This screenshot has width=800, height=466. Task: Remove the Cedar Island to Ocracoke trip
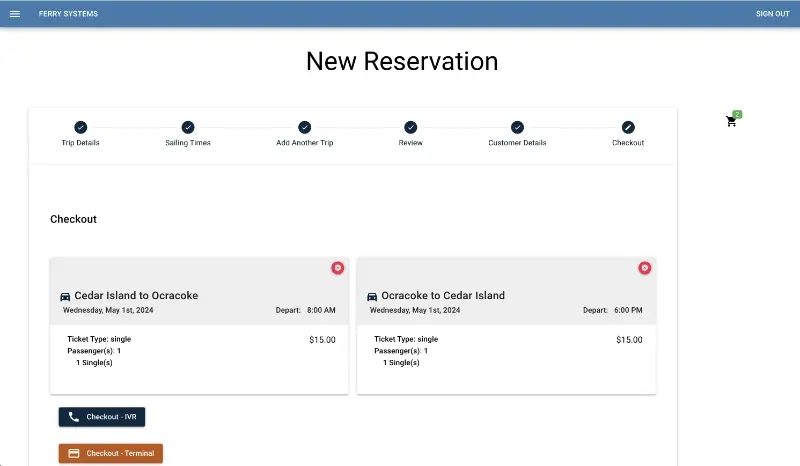(x=337, y=268)
